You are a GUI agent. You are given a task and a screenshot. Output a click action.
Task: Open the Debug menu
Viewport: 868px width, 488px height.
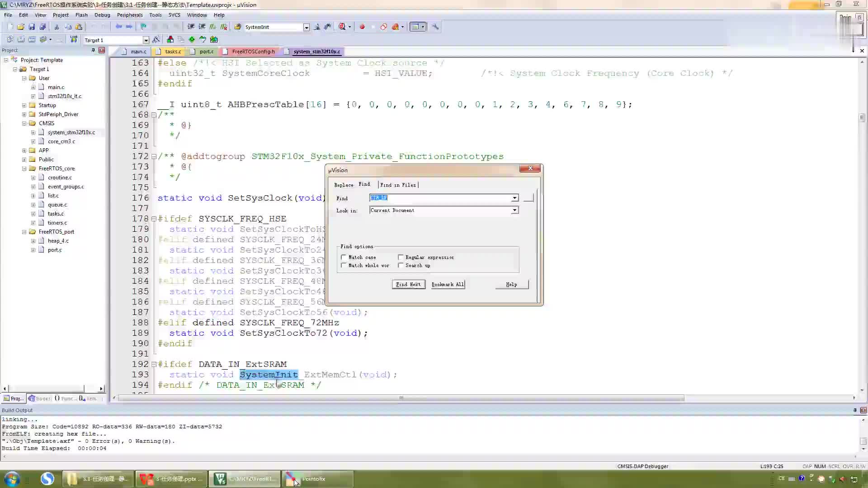tap(102, 15)
